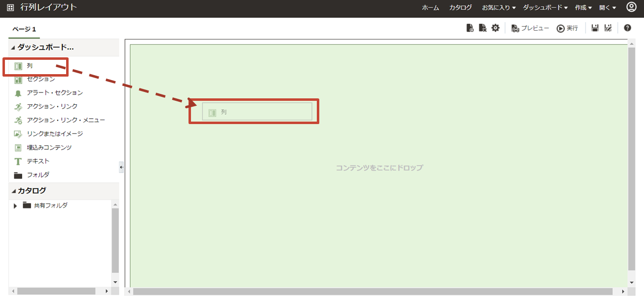Select the 埋込みコンテンツ icon
Viewport: 644px width, 301px height.
[x=18, y=148]
